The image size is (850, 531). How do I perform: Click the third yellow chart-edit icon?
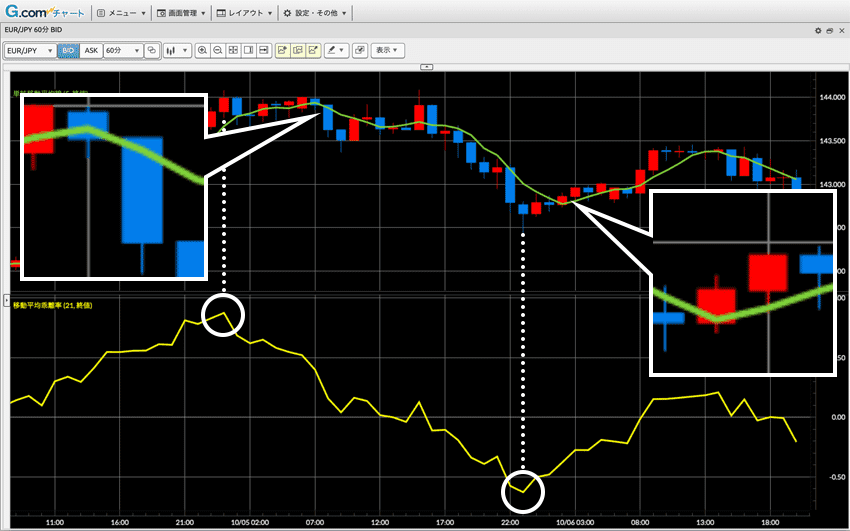313,50
